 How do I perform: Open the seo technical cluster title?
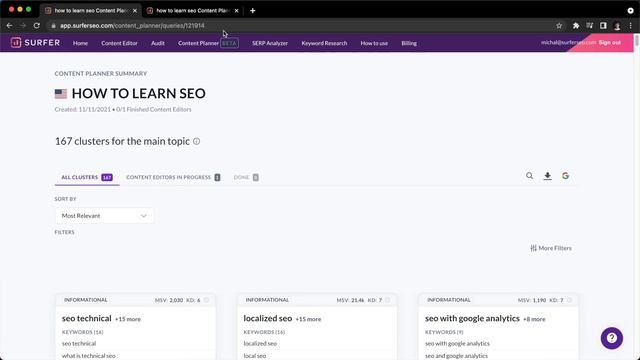pyautogui.click(x=87, y=318)
